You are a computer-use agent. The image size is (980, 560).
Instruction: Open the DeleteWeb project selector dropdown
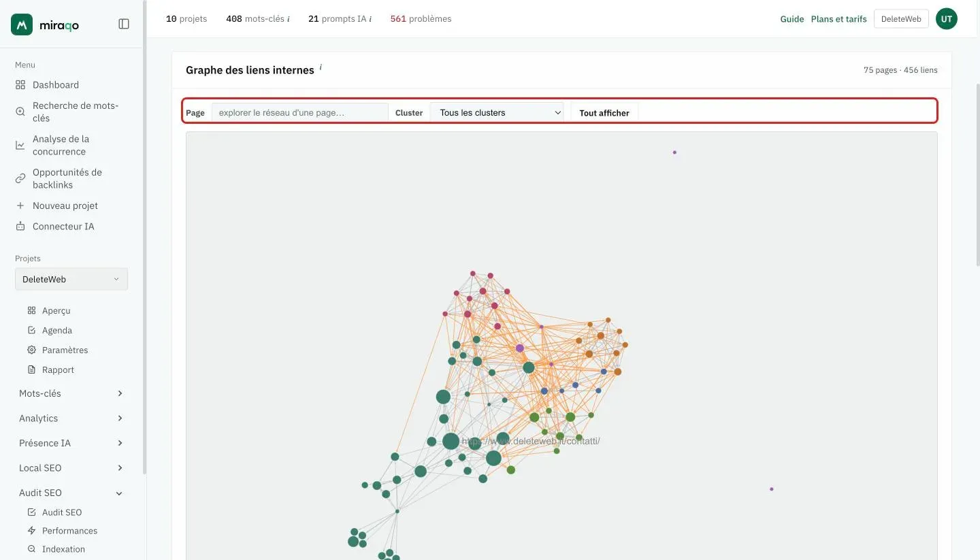click(71, 279)
